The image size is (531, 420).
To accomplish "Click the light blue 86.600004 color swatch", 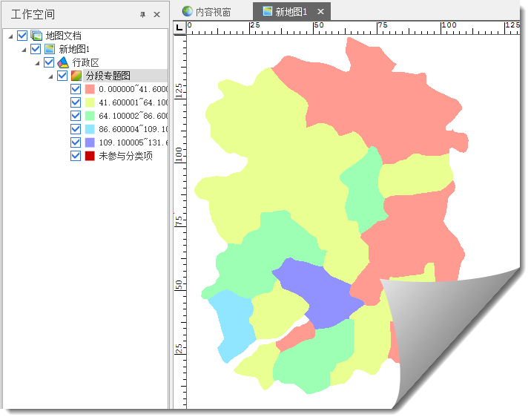I will point(90,129).
